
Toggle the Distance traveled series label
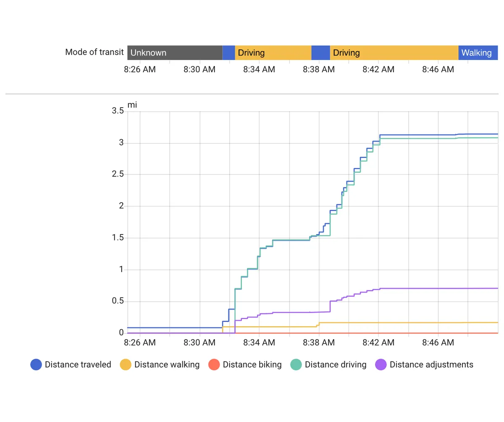pos(78,364)
